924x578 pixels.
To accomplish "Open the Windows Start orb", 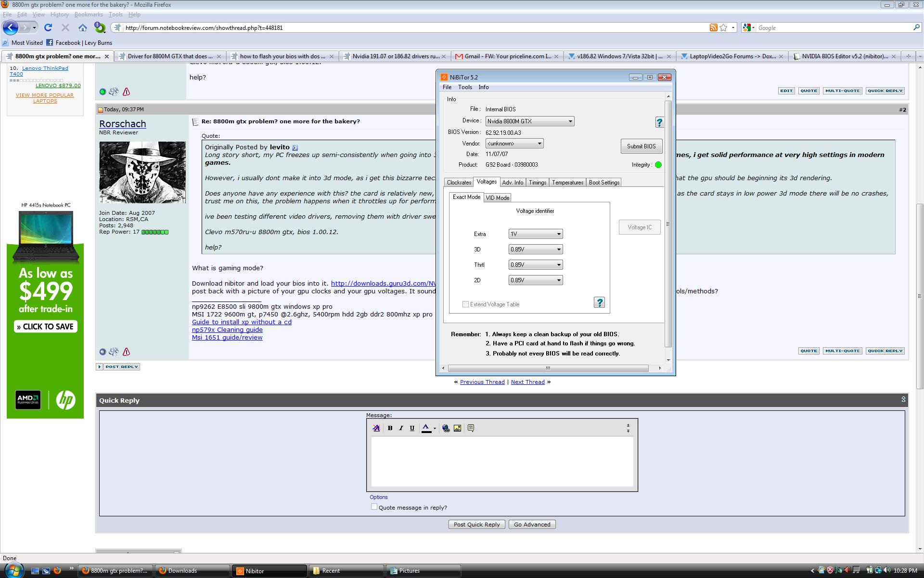I will [13, 570].
